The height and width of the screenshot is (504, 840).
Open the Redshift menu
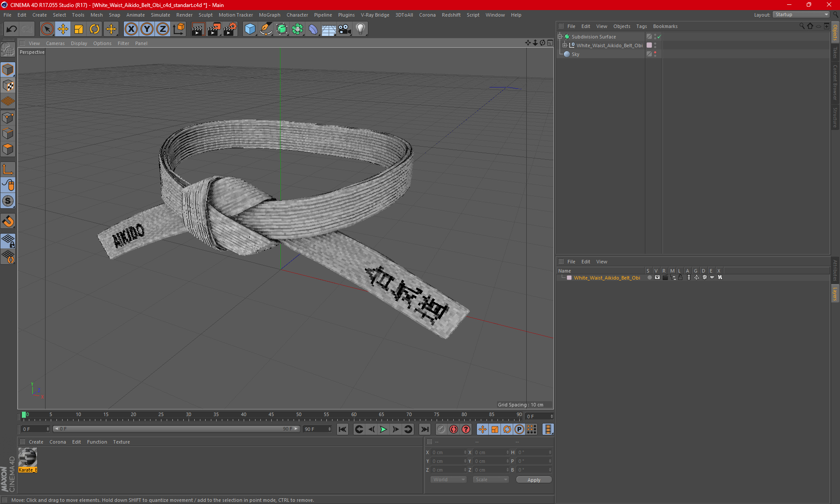coord(451,15)
